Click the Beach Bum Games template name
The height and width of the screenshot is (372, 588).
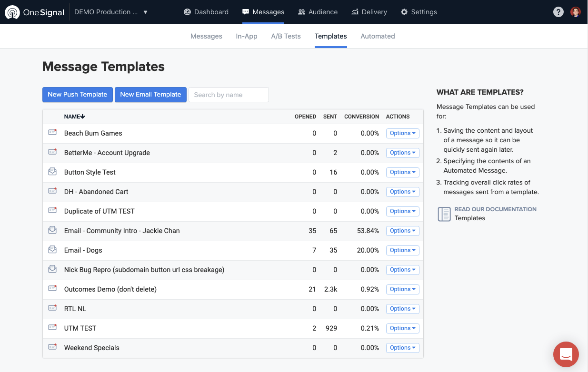click(93, 133)
